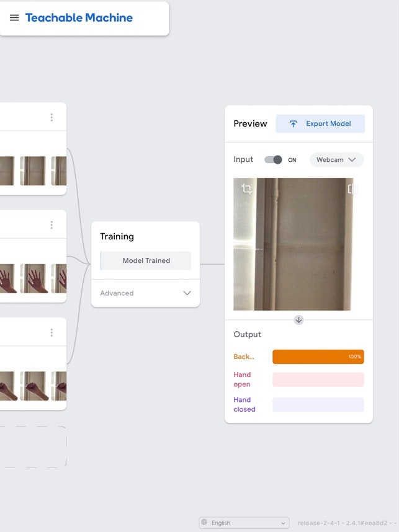Click the purple Hand closed output bar
Screen dimensions: 399x532
pyautogui.click(x=318, y=404)
